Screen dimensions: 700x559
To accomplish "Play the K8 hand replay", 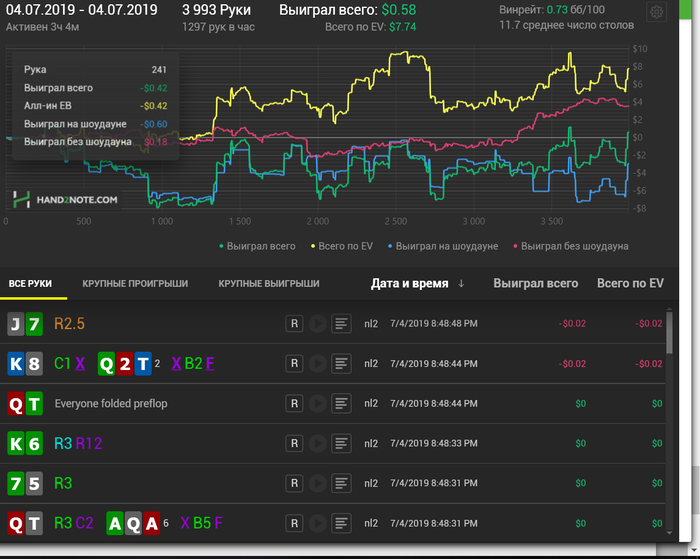I will 318,364.
